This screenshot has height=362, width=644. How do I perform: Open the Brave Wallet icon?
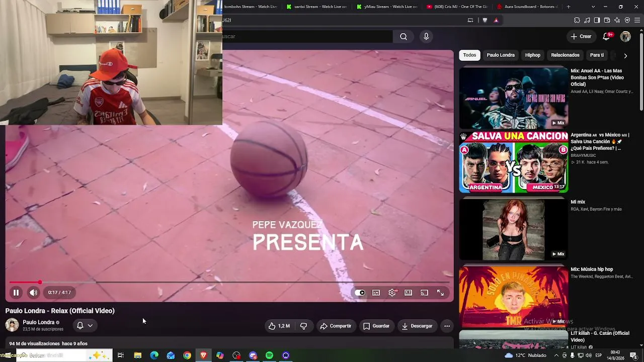click(607, 20)
